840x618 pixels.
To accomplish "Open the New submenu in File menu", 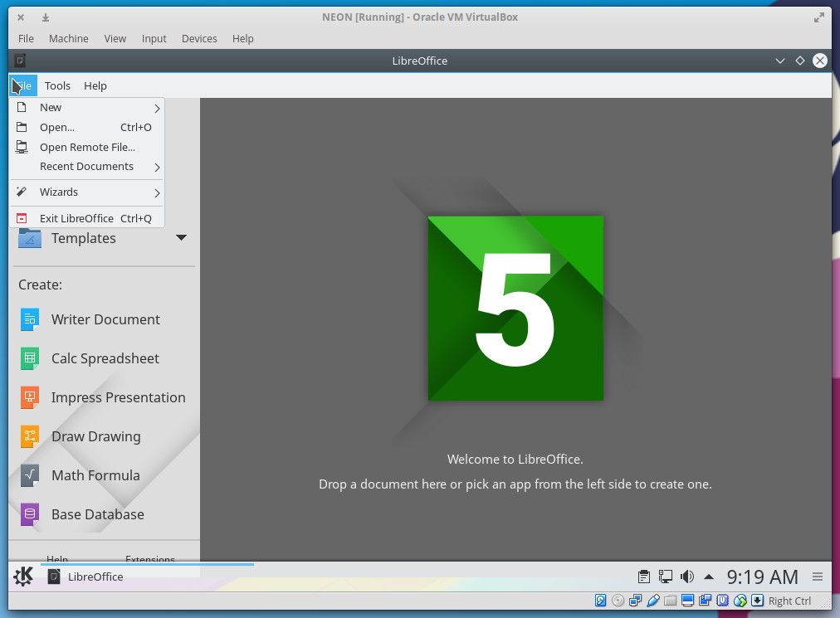I will pos(87,108).
